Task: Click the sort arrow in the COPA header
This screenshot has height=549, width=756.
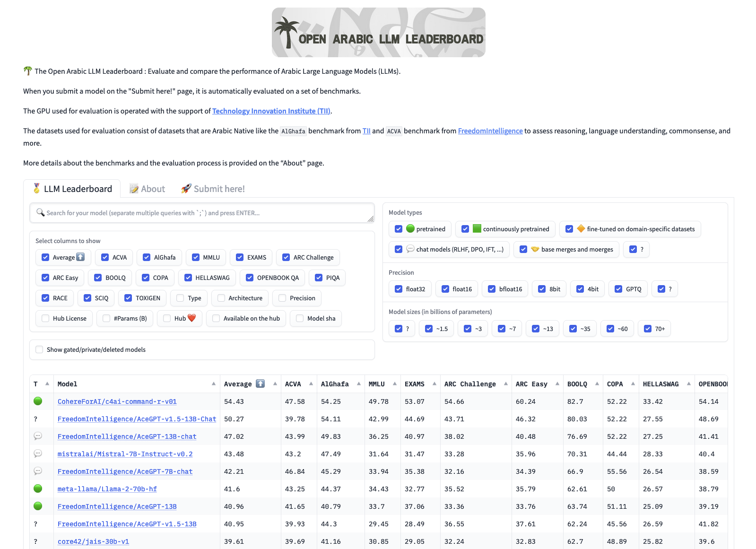Action: (x=633, y=383)
